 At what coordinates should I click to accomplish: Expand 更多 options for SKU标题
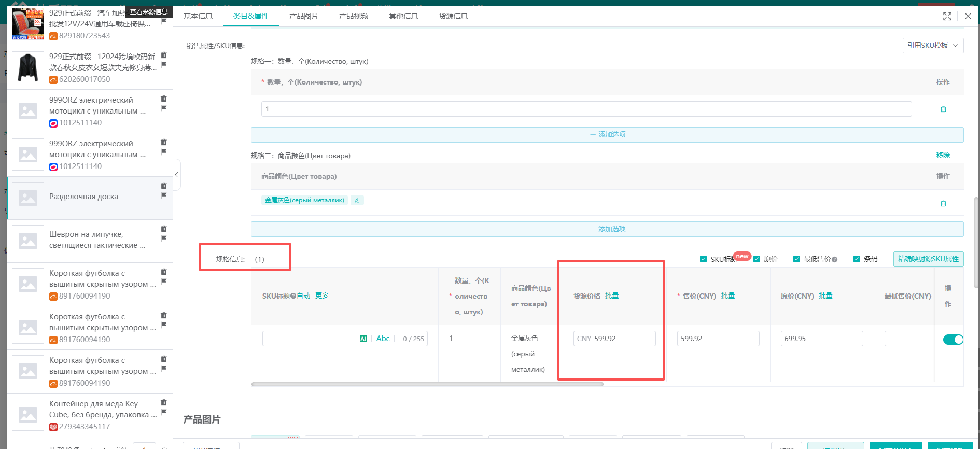click(322, 296)
